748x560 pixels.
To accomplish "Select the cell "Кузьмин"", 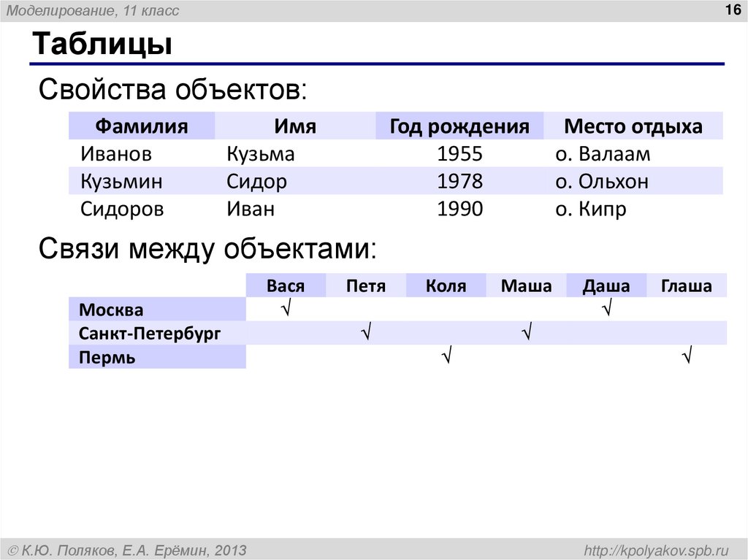I will coord(122,181).
